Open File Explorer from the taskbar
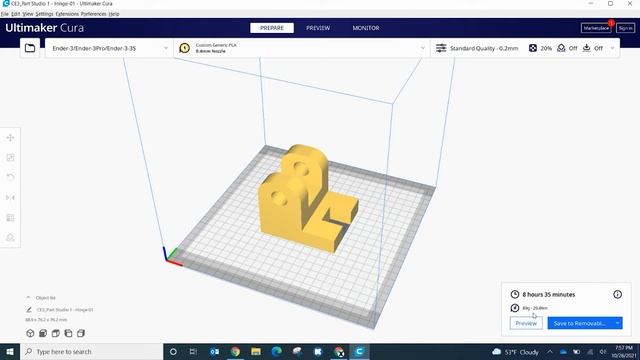640x360 pixels. [x=256, y=351]
